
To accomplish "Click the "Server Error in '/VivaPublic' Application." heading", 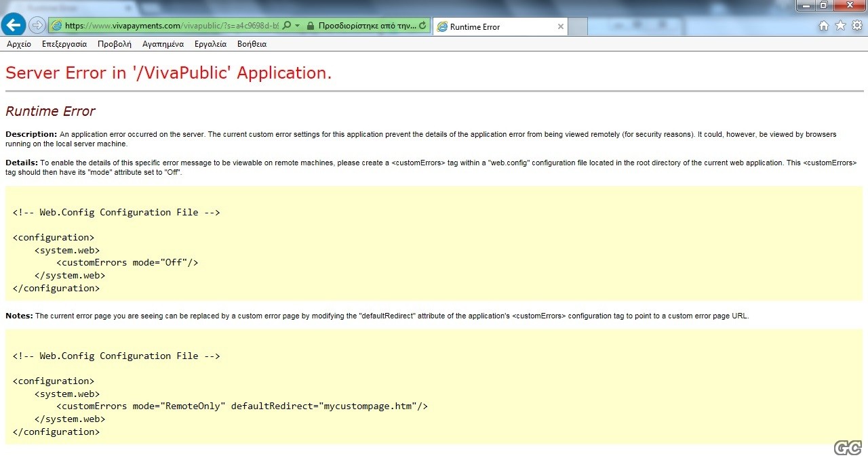I will click(169, 73).
